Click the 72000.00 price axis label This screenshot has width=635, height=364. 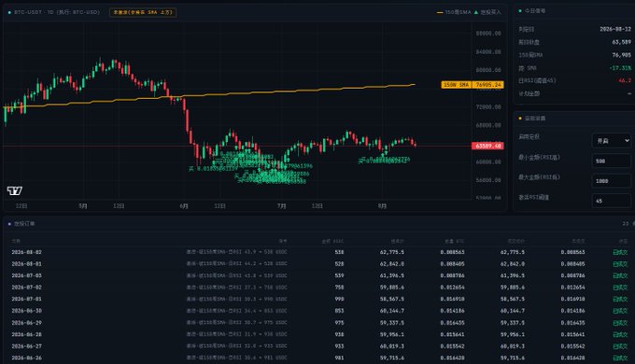point(488,106)
